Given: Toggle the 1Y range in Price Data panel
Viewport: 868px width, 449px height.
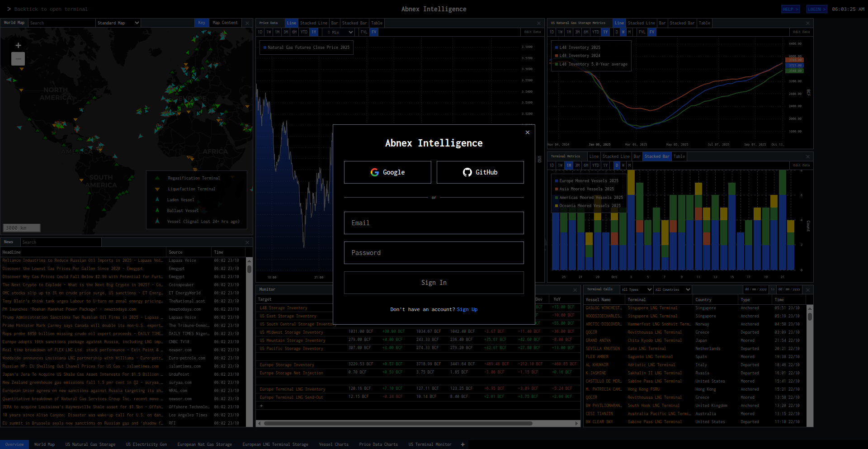Looking at the screenshot, I should [x=314, y=32].
